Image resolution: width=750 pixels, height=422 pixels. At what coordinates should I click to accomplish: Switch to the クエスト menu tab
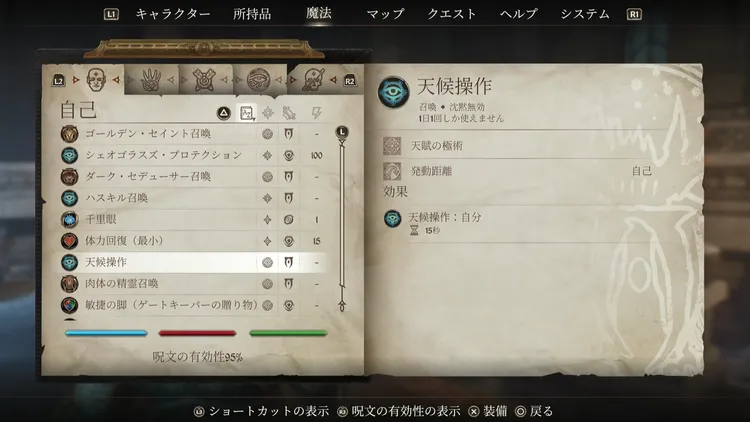pos(452,14)
